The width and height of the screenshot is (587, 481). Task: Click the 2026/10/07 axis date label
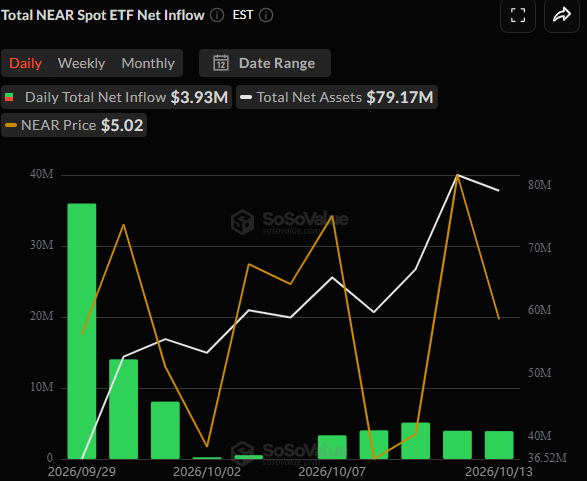click(x=332, y=472)
